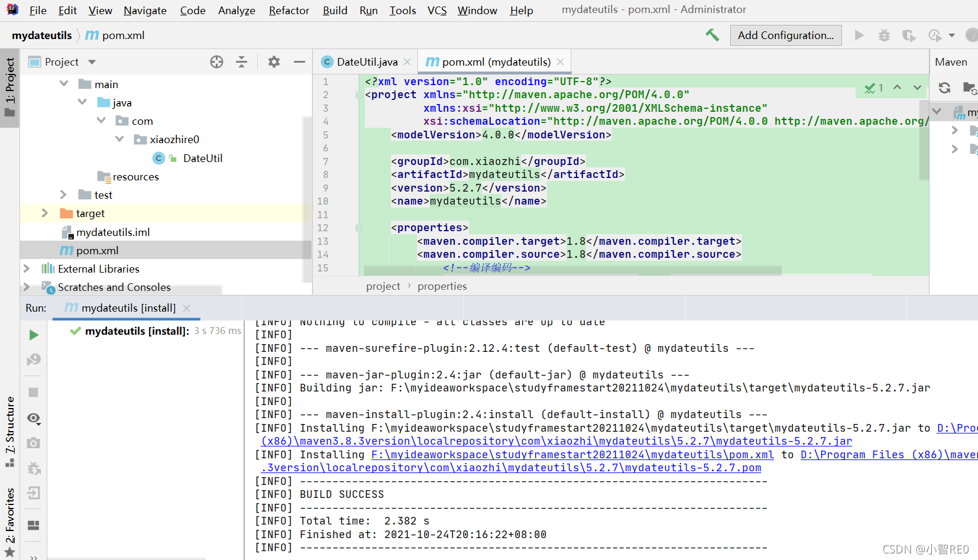
Task: Select resources folder in project tree
Action: point(135,176)
